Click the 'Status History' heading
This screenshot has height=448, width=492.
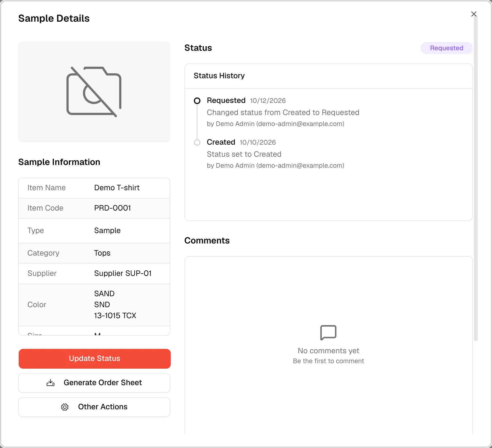[x=219, y=76]
